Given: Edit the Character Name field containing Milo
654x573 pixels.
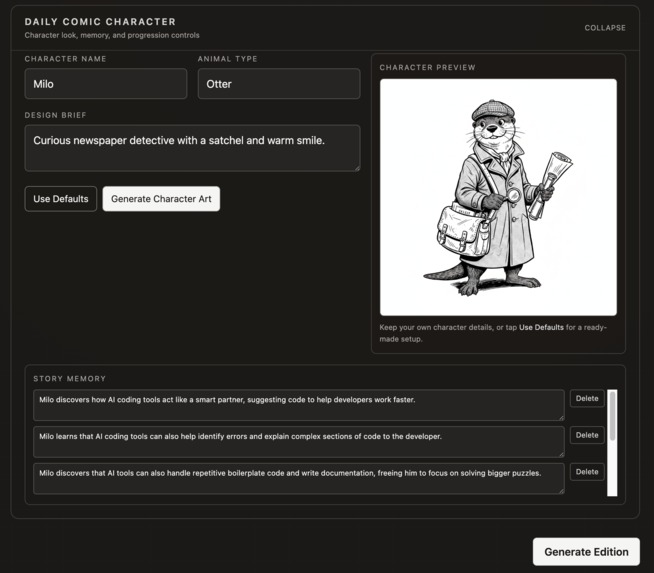Looking at the screenshot, I should point(106,84).
